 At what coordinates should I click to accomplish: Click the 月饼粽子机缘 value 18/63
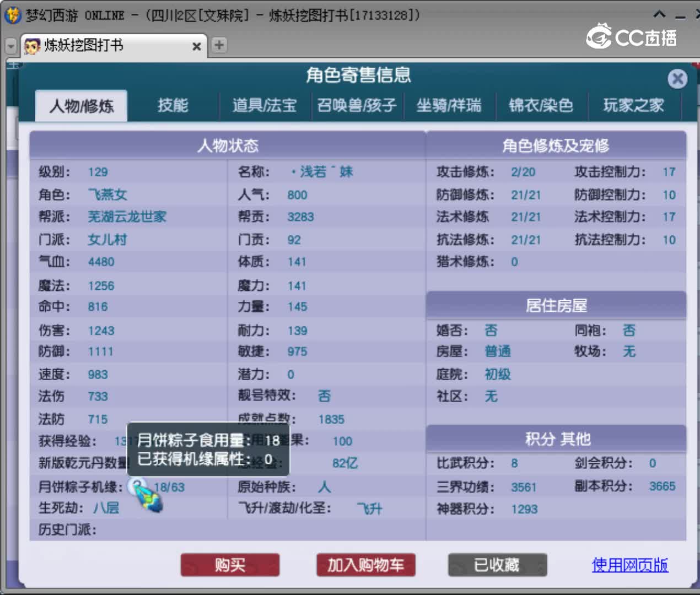point(169,487)
